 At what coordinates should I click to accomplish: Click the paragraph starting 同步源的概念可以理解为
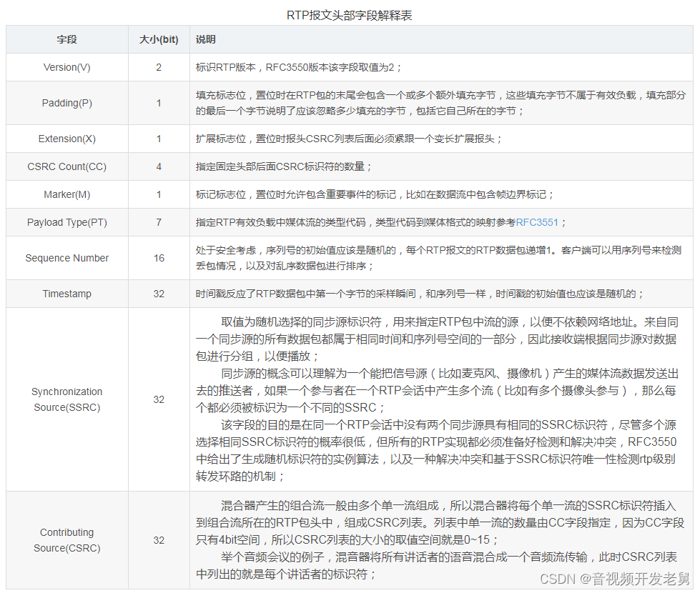pyautogui.click(x=437, y=390)
